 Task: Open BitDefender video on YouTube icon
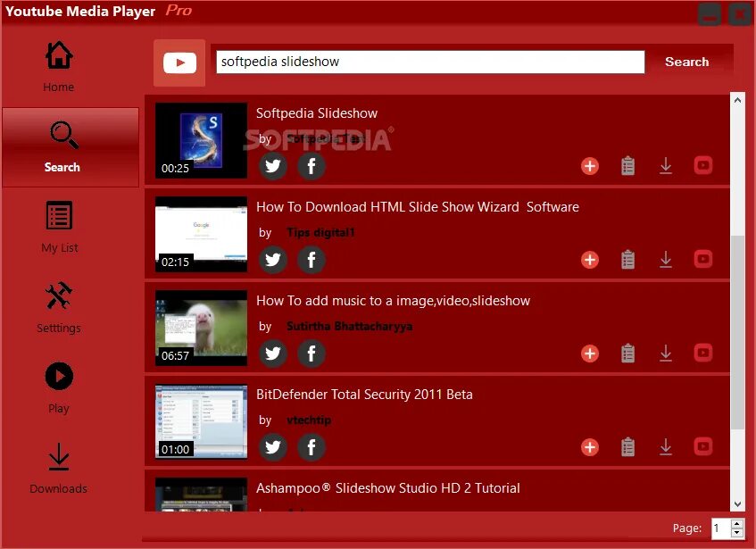point(703,446)
